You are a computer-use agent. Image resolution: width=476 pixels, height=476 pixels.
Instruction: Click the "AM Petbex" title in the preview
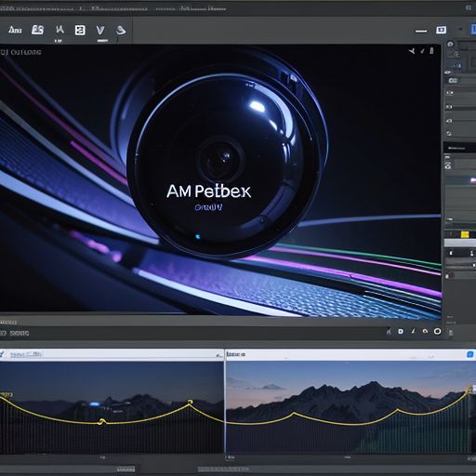tap(208, 192)
